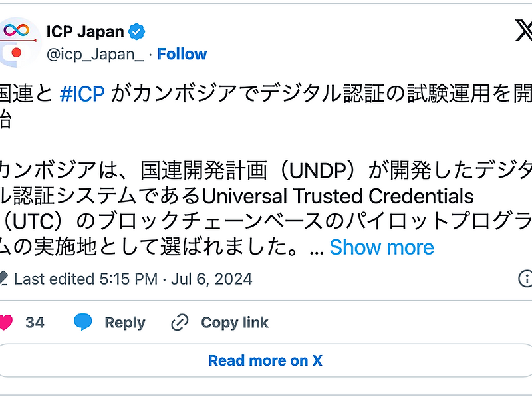Viewport: 532px width, 399px height.
Task: Click the X logo in the top corner
Action: [526, 30]
